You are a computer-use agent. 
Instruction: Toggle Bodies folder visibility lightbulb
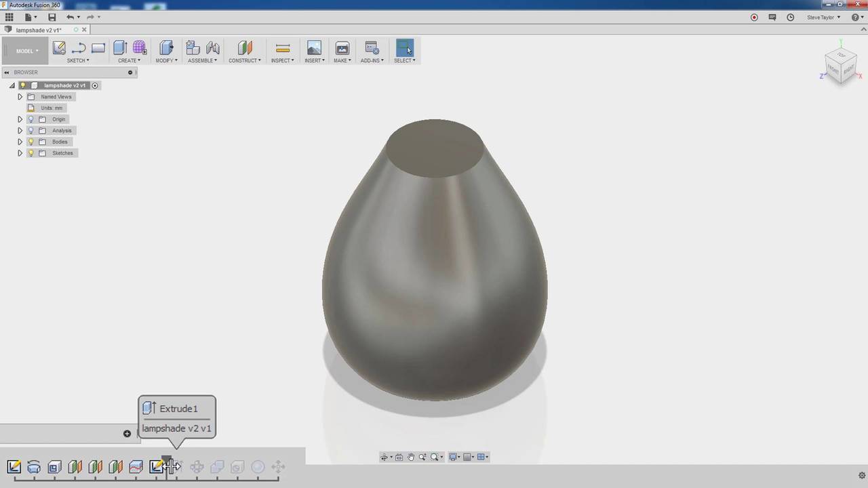[x=31, y=142]
